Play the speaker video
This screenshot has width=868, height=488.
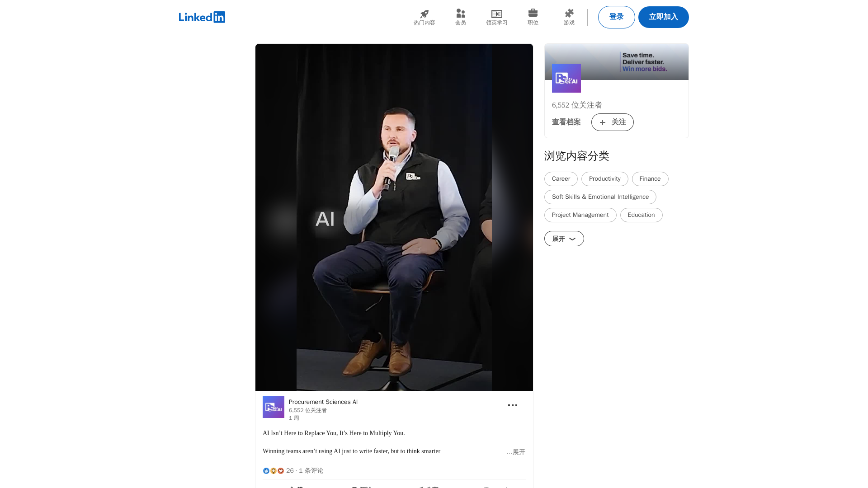click(394, 217)
